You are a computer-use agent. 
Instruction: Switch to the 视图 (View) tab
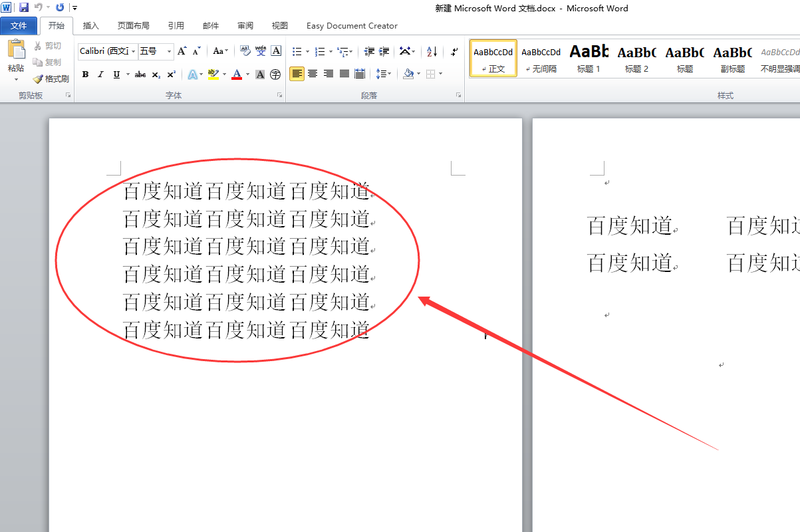tap(280, 26)
